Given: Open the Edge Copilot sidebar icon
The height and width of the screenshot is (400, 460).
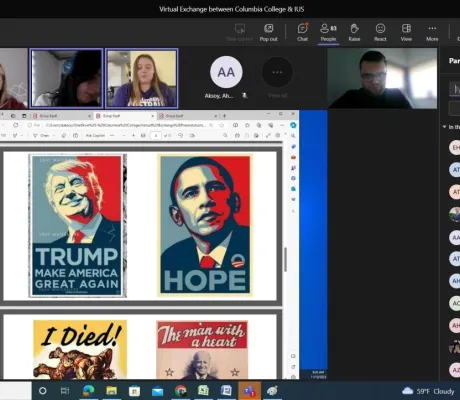Looking at the screenshot, I should tap(293, 125).
